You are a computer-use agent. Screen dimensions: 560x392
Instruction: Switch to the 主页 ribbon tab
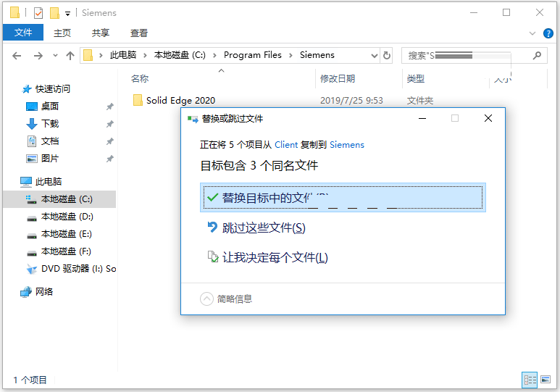(x=62, y=33)
